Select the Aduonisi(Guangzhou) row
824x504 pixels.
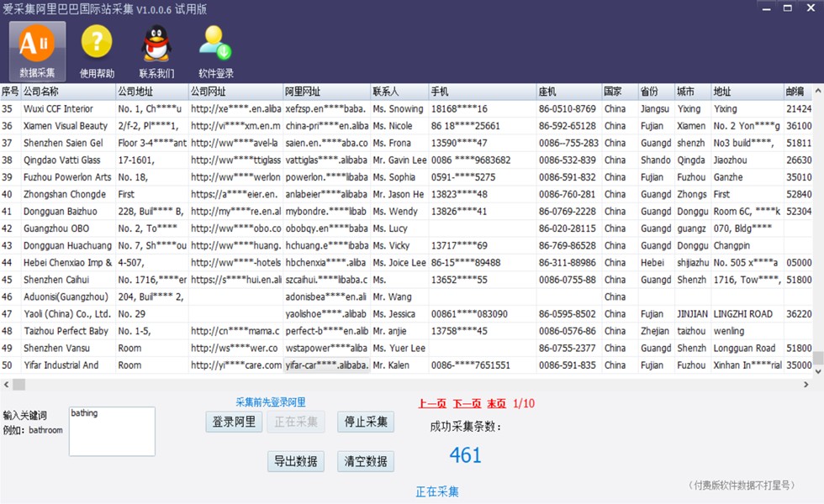[406, 297]
